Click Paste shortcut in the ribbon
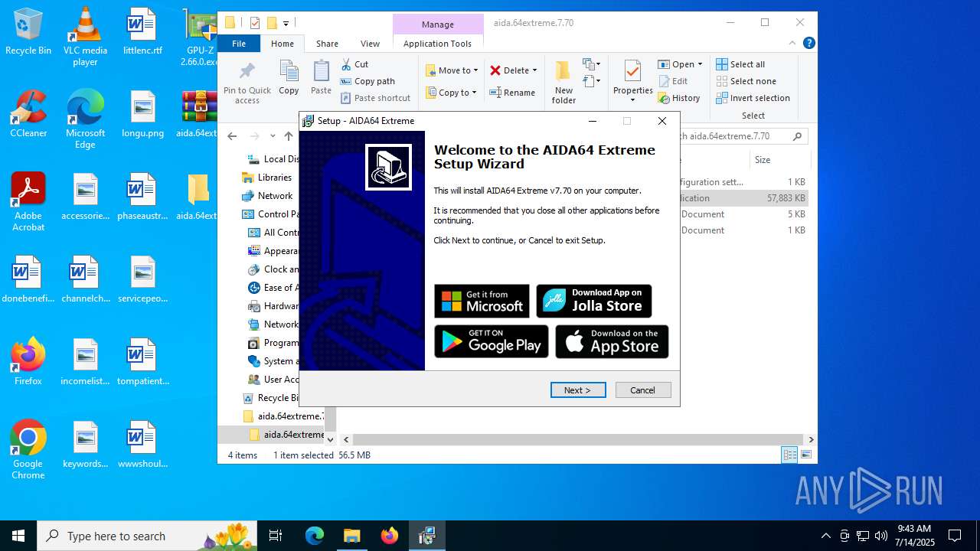Screen dimensions: 980x551 coord(376,98)
